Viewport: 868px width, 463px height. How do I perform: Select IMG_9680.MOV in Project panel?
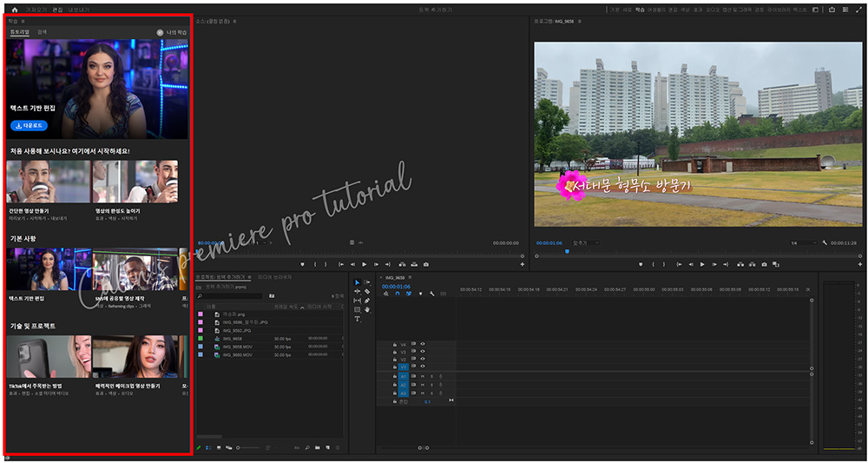238,354
